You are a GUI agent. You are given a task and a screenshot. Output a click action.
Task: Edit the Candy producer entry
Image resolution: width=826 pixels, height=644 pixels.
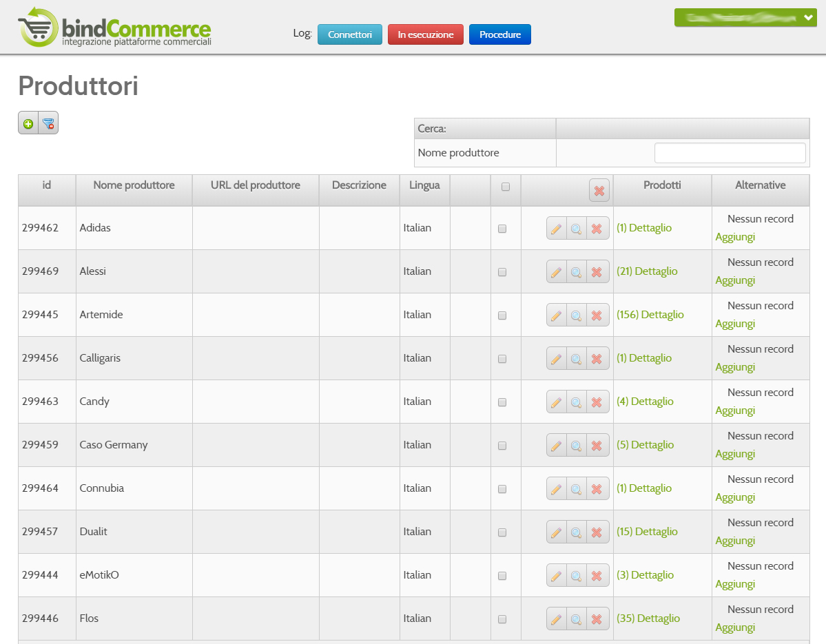tap(556, 402)
